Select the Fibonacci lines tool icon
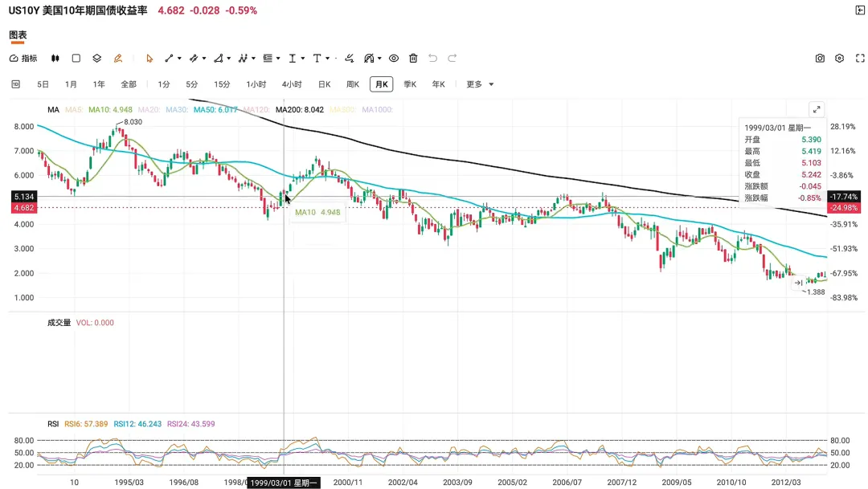The image size is (868, 489). [x=268, y=58]
